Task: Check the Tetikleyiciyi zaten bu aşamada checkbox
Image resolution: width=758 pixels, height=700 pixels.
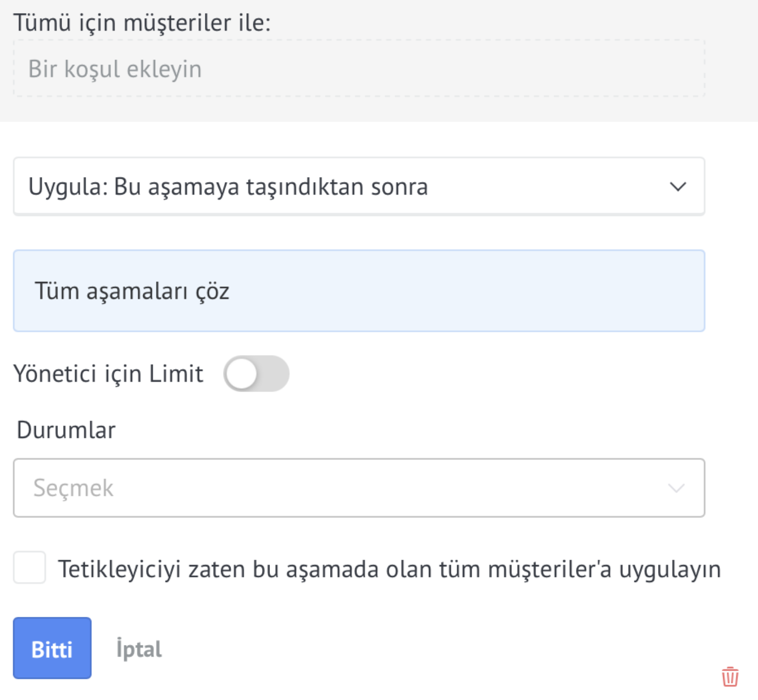Action: click(29, 568)
